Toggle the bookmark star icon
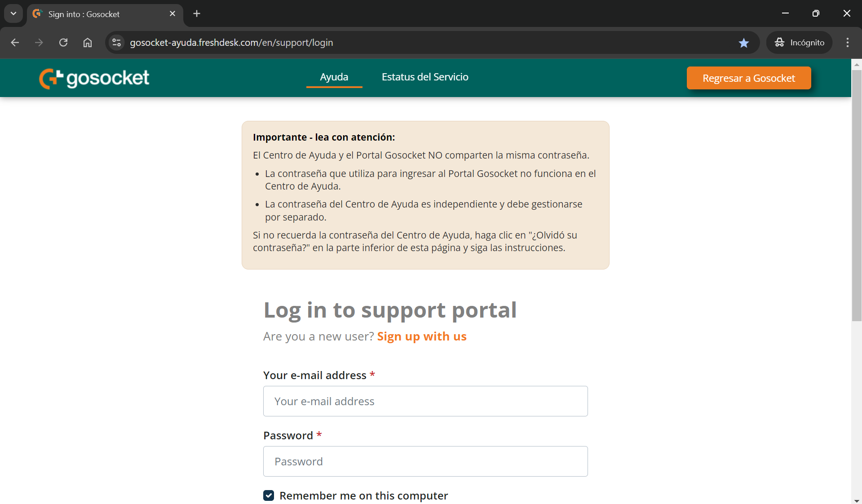The image size is (862, 504). pyautogui.click(x=744, y=43)
